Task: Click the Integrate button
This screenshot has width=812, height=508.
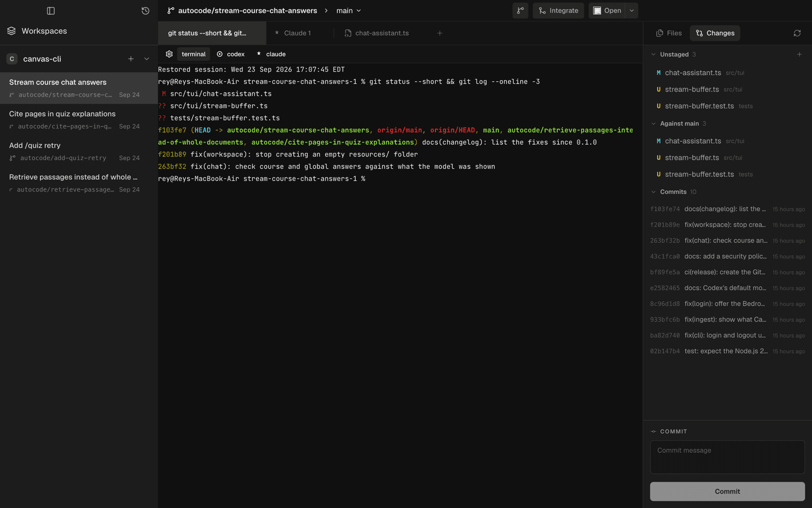Action: 558,11
